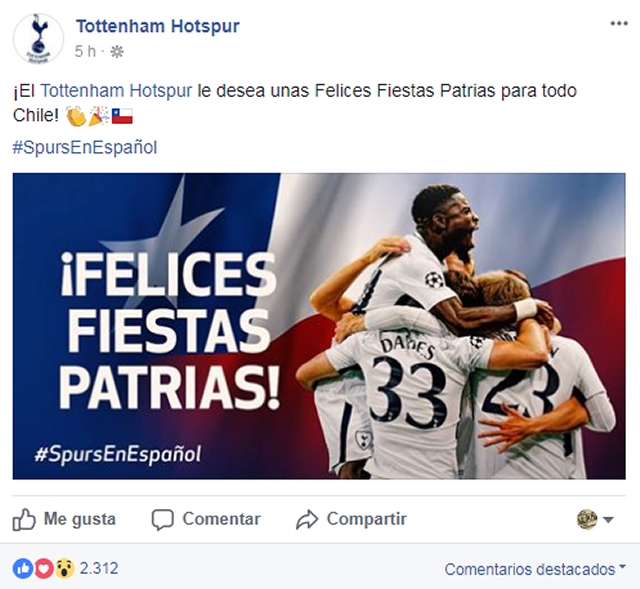Image resolution: width=640 pixels, height=589 pixels.
Task: Click the thumbs-up Me gusta icon
Action: pos(24,519)
